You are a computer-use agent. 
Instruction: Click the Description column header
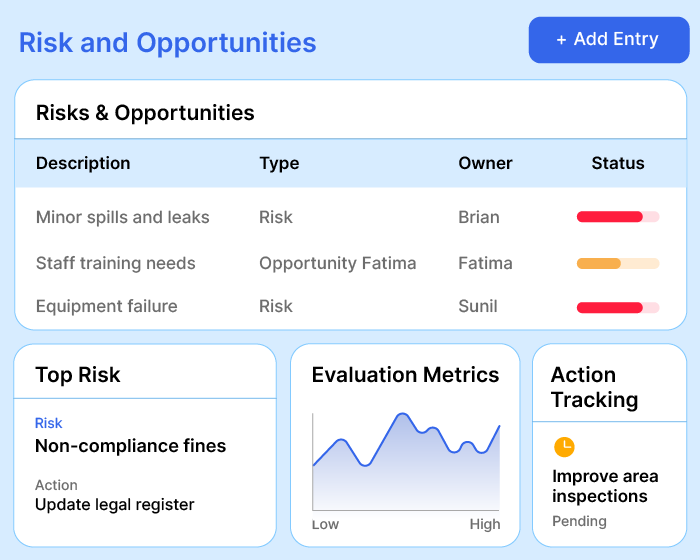pyautogui.click(x=83, y=163)
